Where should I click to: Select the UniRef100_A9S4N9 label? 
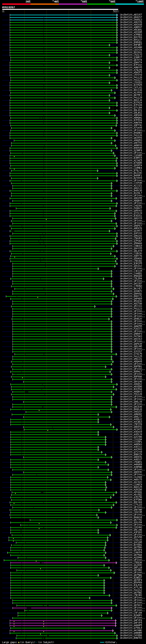pos(131,47)
